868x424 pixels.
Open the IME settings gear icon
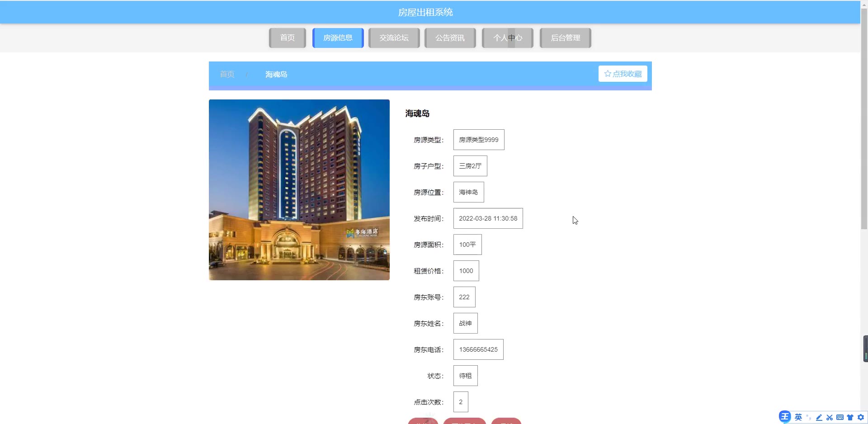tap(860, 417)
